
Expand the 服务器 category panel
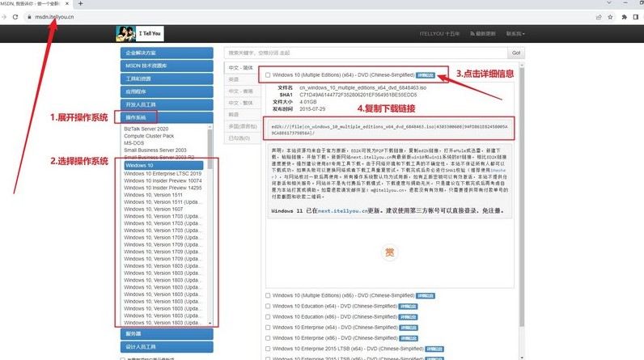tap(167, 333)
